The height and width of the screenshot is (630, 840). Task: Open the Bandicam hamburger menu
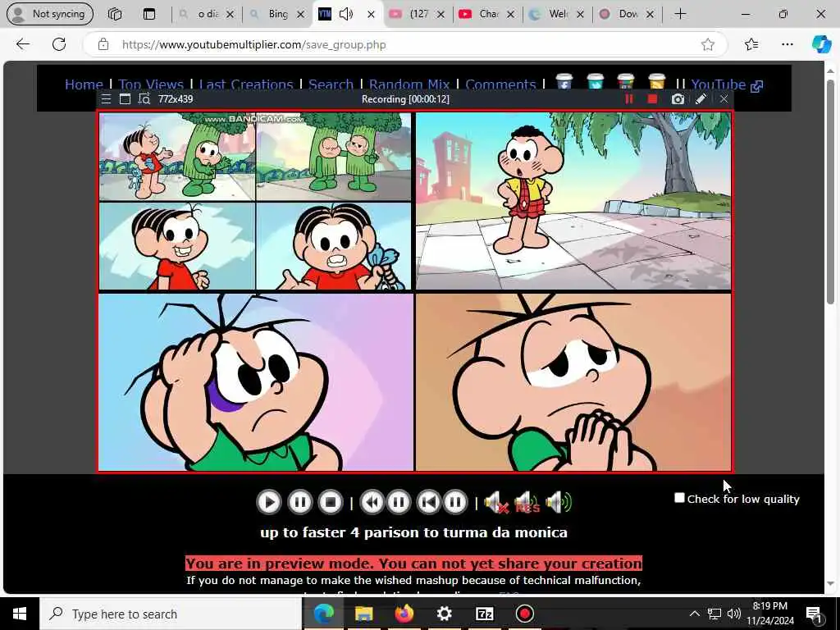[106, 99]
